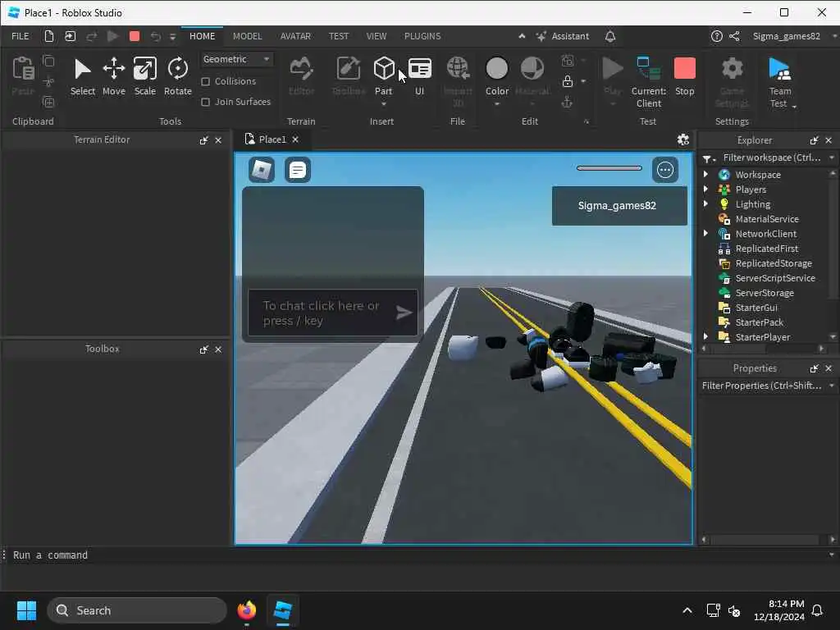This screenshot has height=630, width=840.
Task: Undock the Toolbox panel
Action: point(203,349)
